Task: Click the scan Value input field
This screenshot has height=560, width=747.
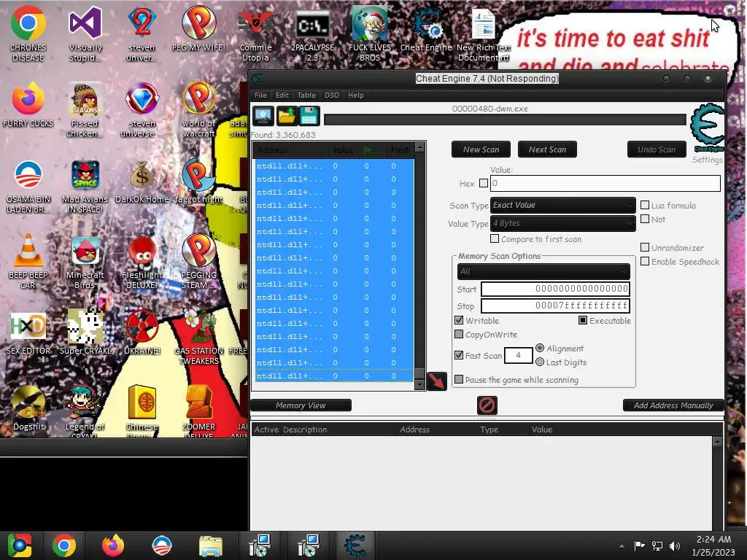Action: pos(605,183)
